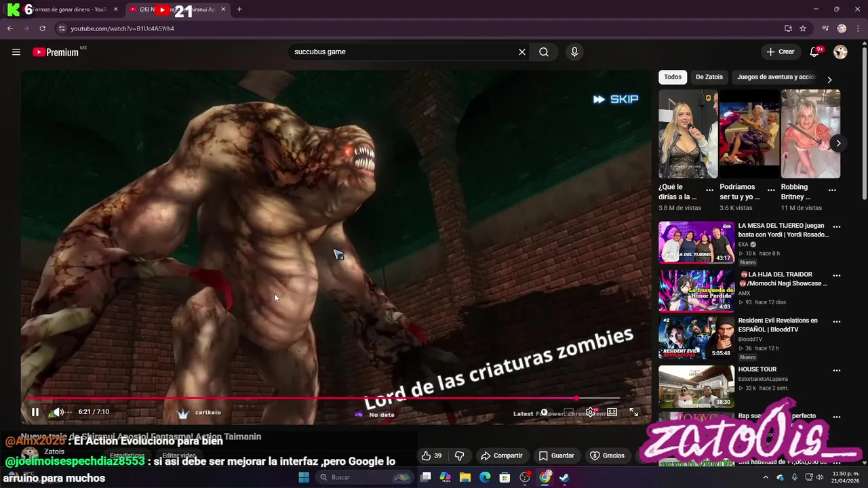Open the options menu for Resident Evil Revelations
This screenshot has height=488, width=868.
[837, 322]
